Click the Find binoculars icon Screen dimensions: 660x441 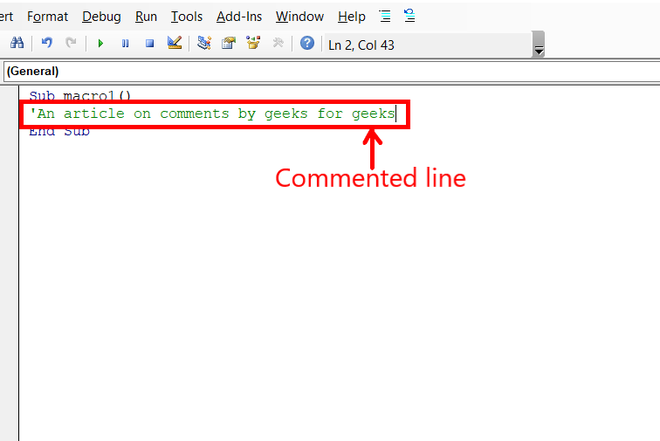point(17,43)
